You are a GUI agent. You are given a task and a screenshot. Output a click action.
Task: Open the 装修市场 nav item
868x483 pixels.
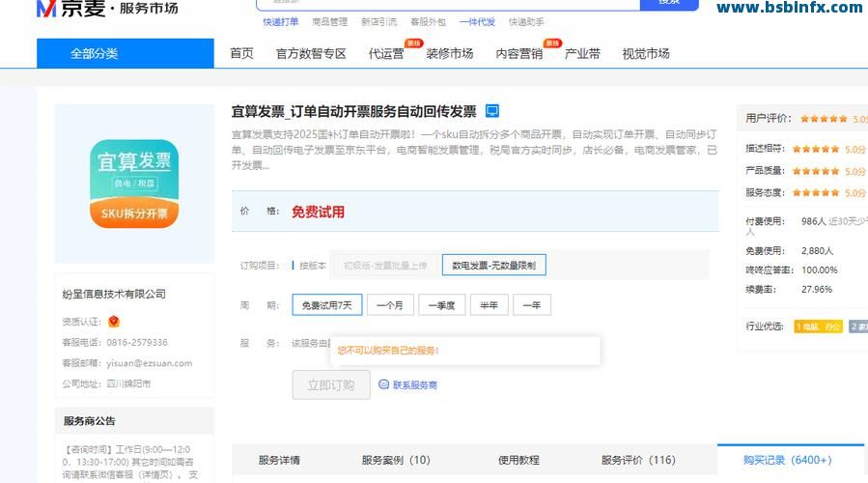(x=450, y=54)
